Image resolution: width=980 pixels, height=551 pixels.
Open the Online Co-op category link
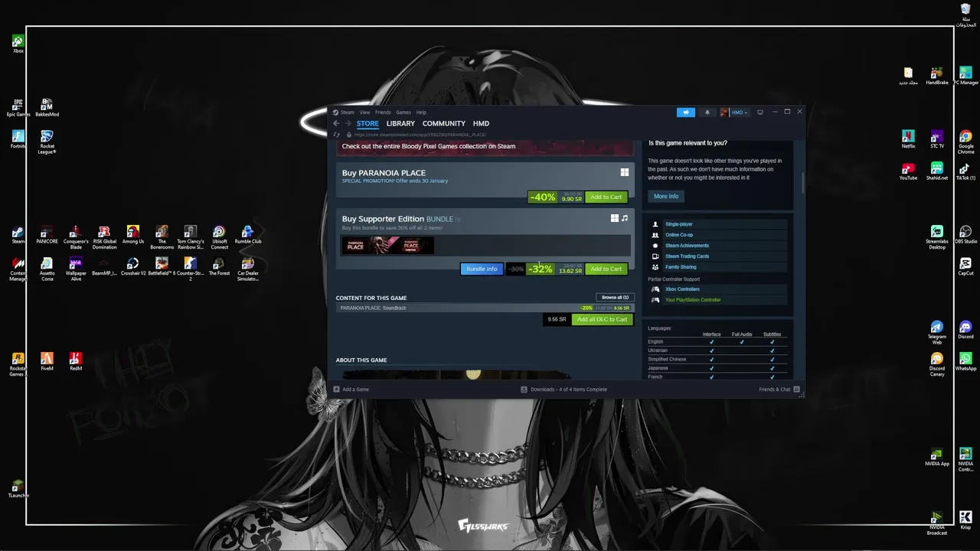[x=679, y=235]
